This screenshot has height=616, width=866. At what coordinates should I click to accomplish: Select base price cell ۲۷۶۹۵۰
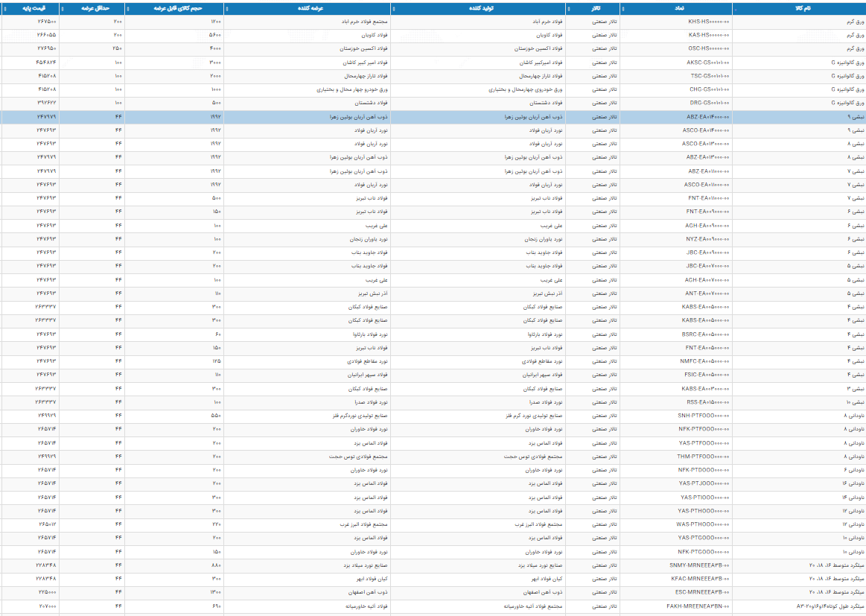tap(31, 48)
